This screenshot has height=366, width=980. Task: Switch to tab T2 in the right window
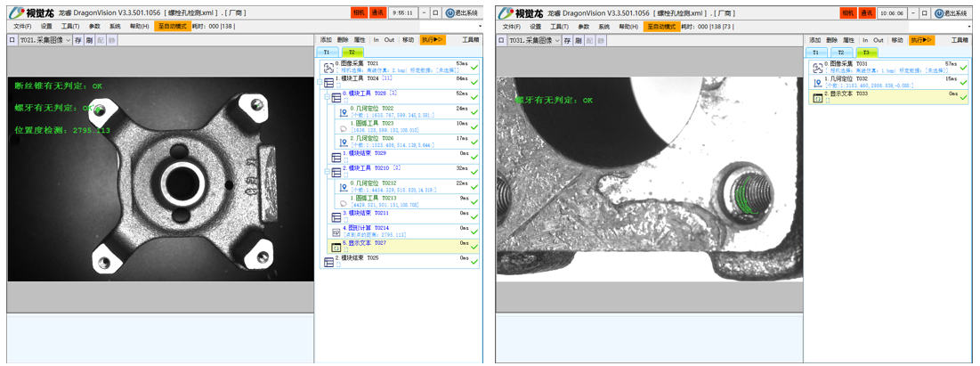tap(841, 53)
